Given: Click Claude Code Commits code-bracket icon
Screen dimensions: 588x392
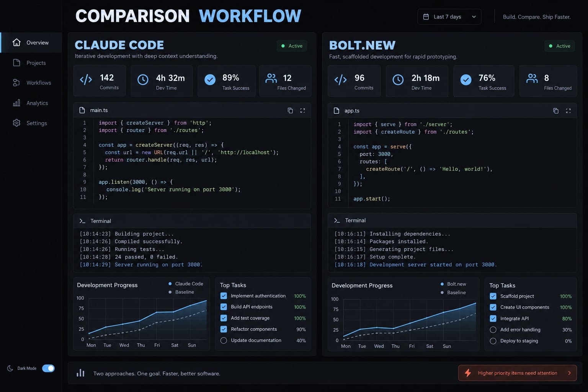Looking at the screenshot, I should click(86, 80).
